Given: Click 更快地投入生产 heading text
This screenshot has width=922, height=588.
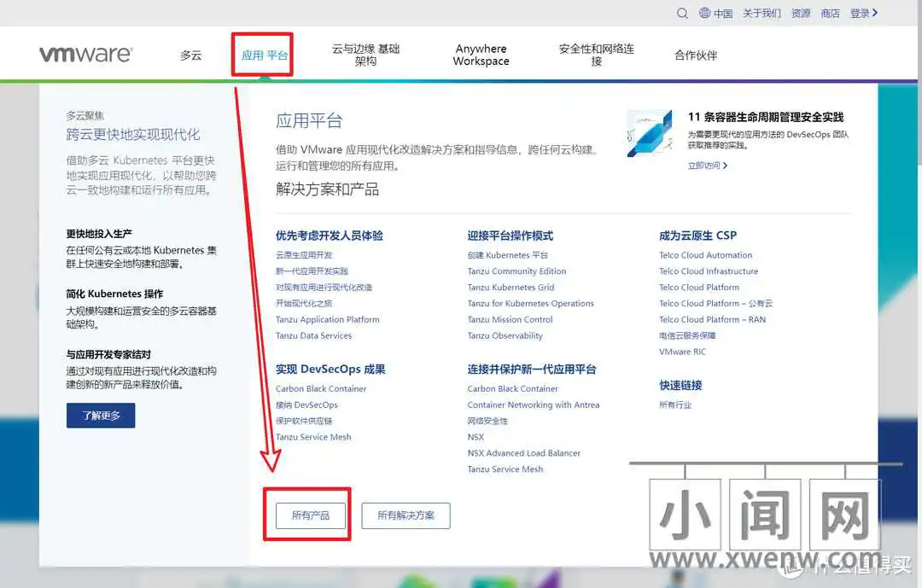Looking at the screenshot, I should pyautogui.click(x=99, y=234).
